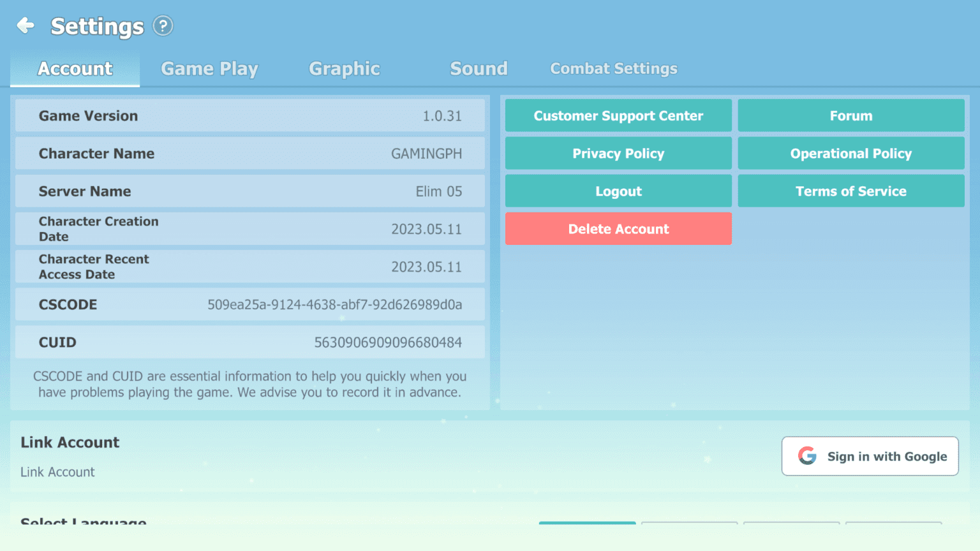
Task: Open the Combat Settings tab
Action: [614, 69]
